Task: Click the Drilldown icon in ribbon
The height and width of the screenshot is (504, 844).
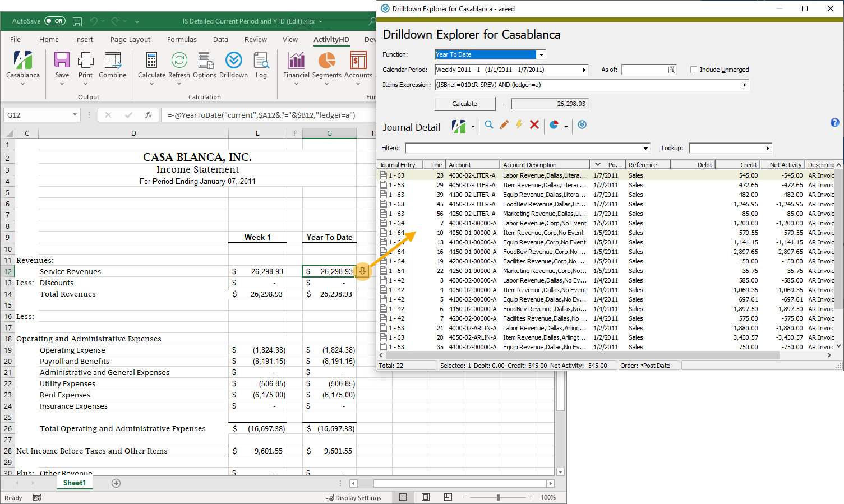Action: click(233, 61)
